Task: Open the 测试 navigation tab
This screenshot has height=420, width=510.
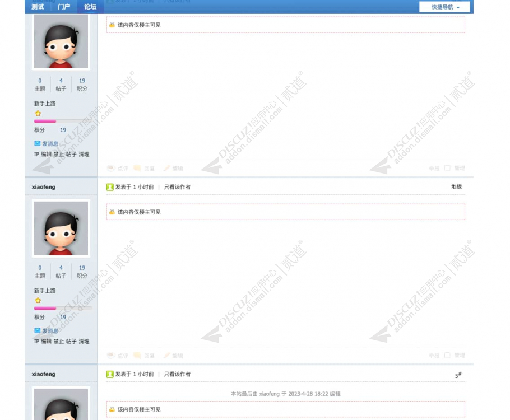Action: tap(38, 7)
